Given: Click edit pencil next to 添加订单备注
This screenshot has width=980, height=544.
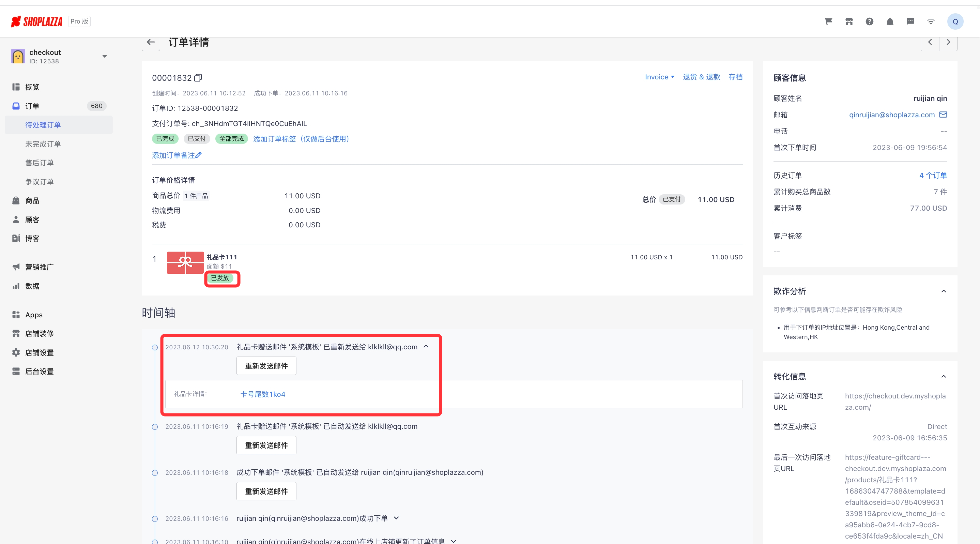Looking at the screenshot, I should (199, 155).
